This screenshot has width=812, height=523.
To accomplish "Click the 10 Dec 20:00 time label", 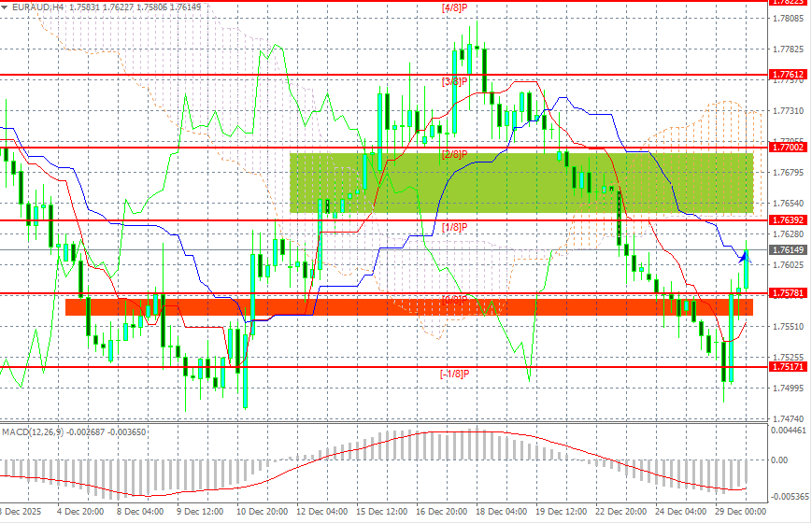I will pos(262,512).
